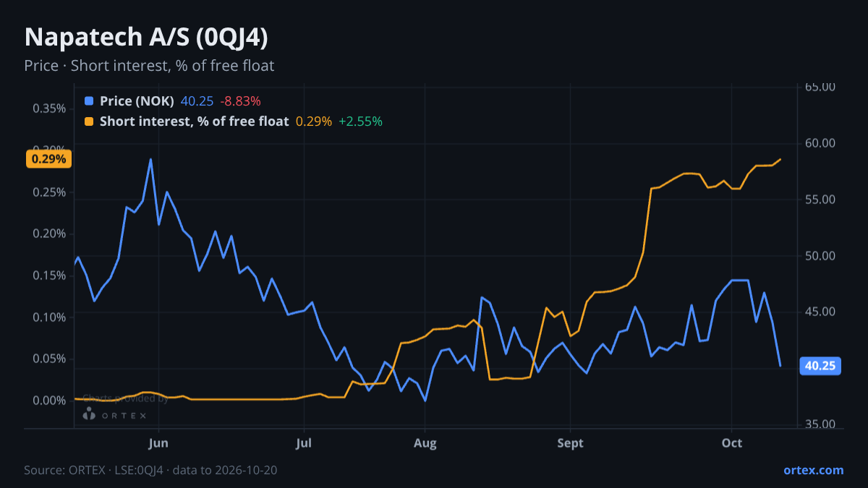This screenshot has height=488, width=868.
Task: Click the 0.15% left axis label
Action: pyautogui.click(x=49, y=275)
